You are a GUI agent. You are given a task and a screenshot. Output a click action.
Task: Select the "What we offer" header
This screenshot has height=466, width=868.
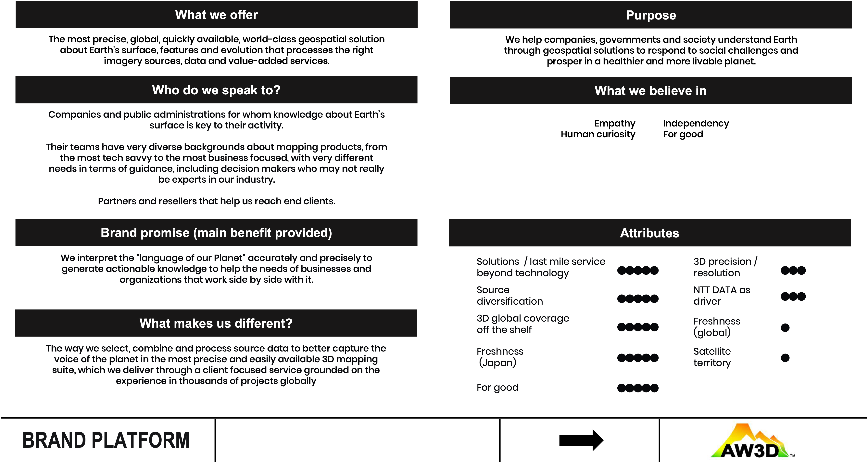point(216,15)
